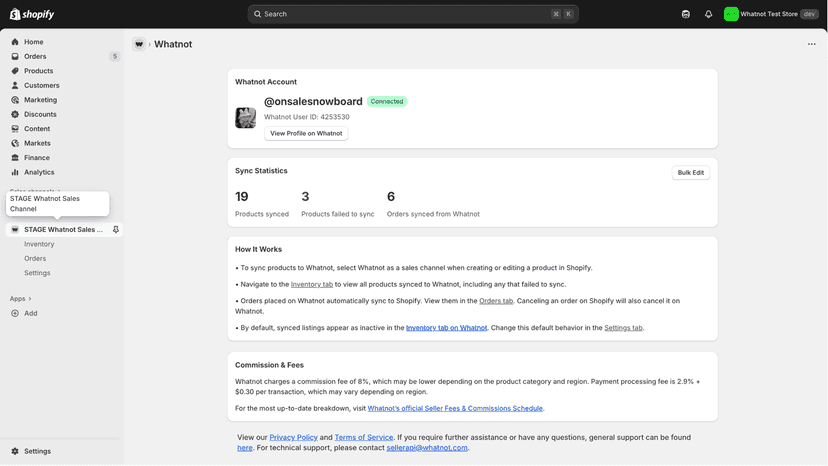Click the Bulk Edit button
This screenshot has height=466, width=828.
coord(691,173)
